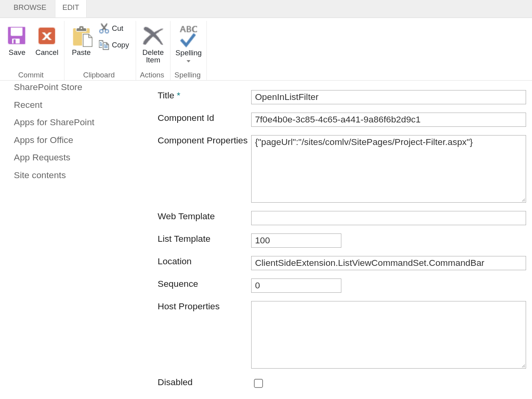Click into the Component Id field
Viewport: 532px width, 399px height.
coord(388,120)
